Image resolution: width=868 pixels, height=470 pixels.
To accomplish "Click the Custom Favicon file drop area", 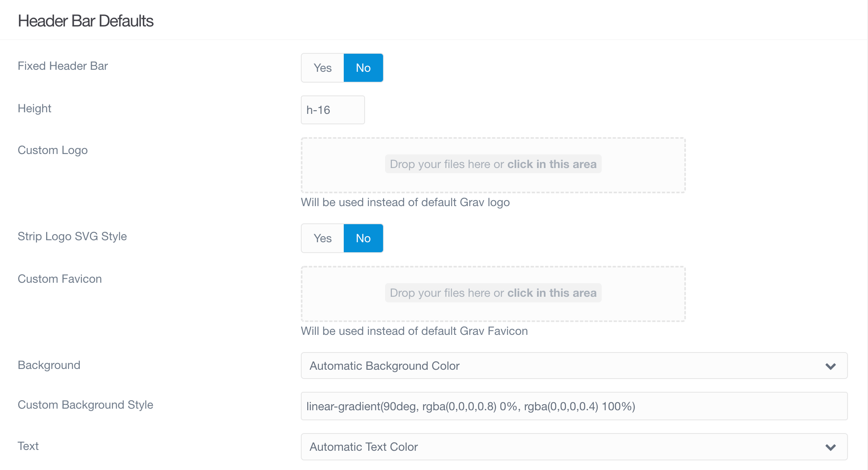I will click(x=493, y=294).
